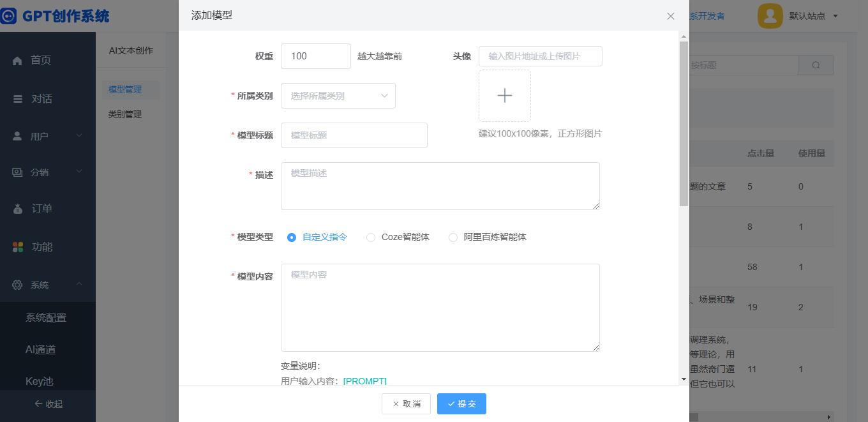The height and width of the screenshot is (422, 868).
Task: Click the search magnifier button
Action: [x=816, y=65]
